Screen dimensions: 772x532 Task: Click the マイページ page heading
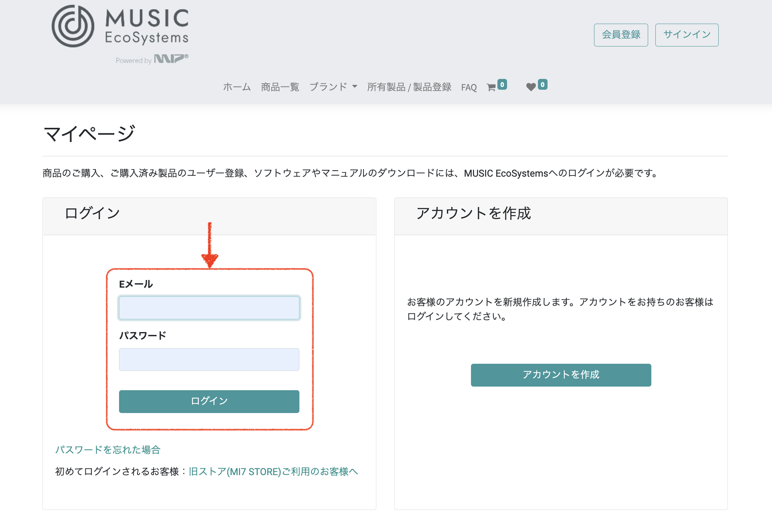pyautogui.click(x=89, y=133)
